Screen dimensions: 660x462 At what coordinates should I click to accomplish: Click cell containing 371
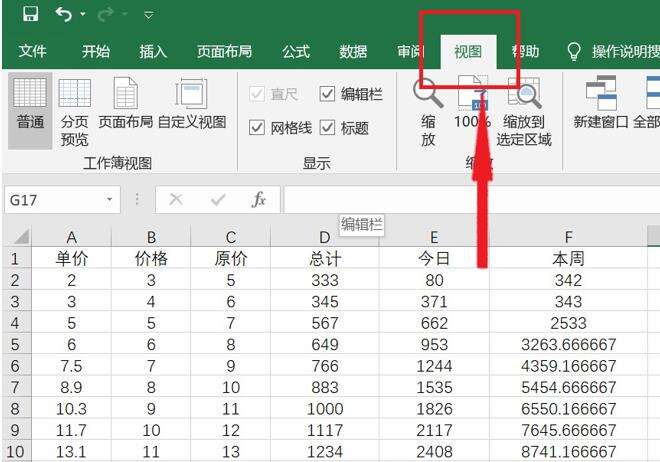(x=434, y=301)
